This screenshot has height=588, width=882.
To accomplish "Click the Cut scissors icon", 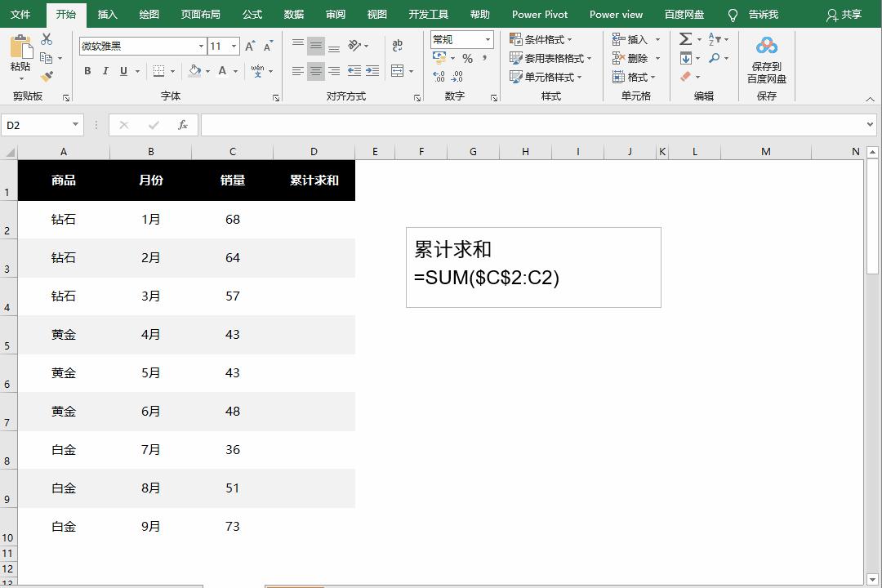I will click(47, 39).
